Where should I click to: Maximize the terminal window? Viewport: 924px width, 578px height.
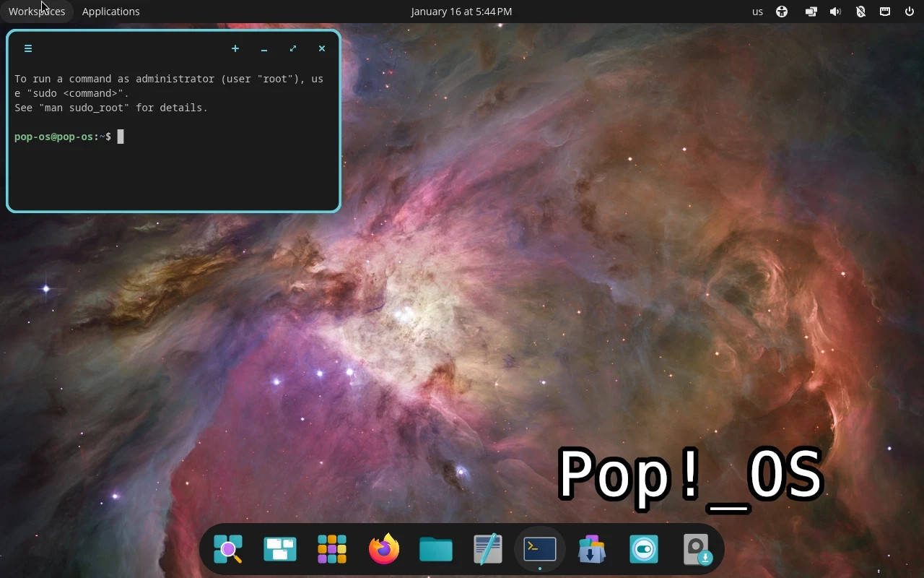pos(293,48)
